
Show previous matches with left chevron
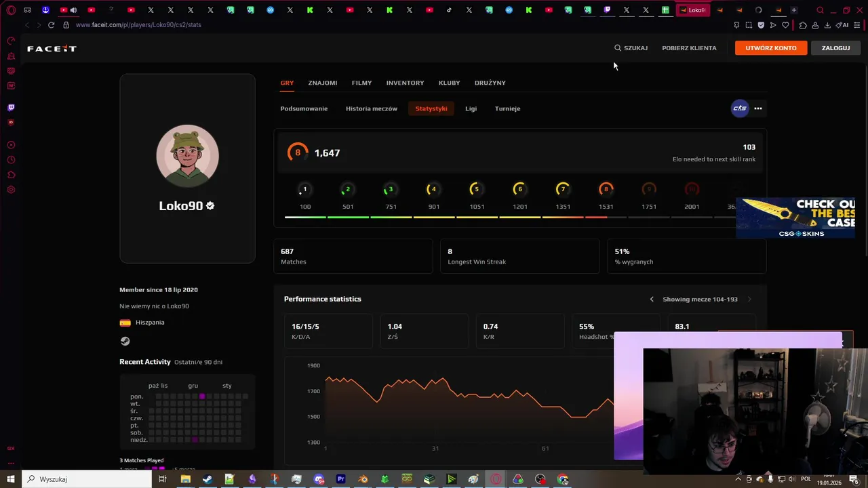click(652, 299)
